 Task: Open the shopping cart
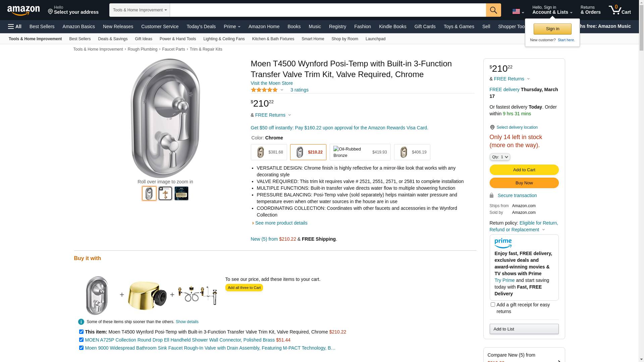[620, 10]
